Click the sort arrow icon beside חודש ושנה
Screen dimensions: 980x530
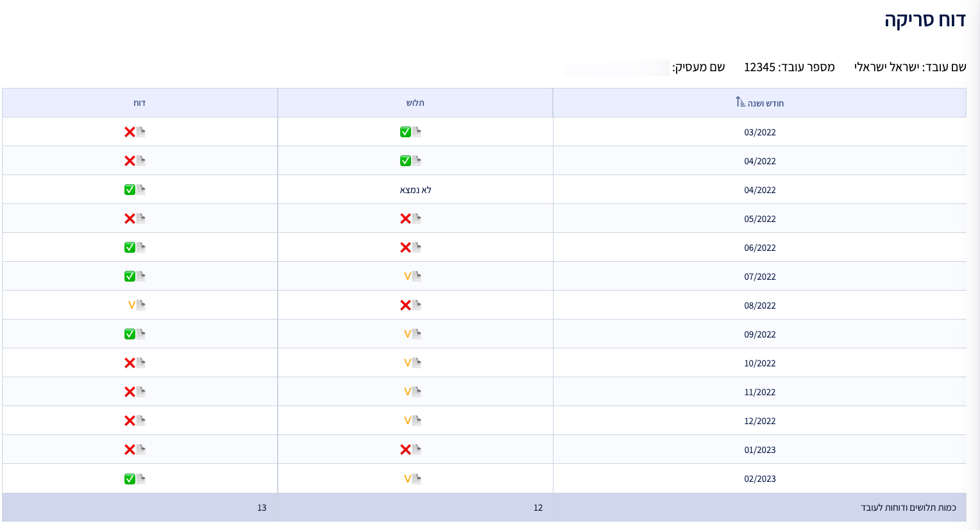(x=739, y=102)
